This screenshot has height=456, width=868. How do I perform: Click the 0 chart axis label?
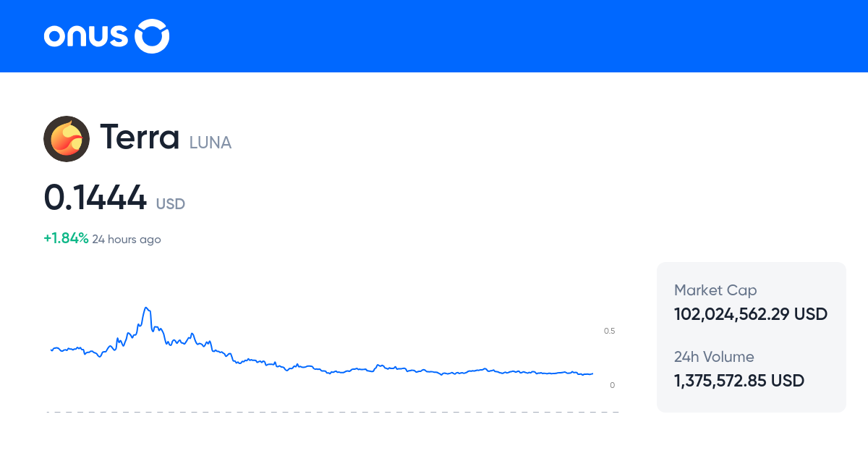pos(612,385)
